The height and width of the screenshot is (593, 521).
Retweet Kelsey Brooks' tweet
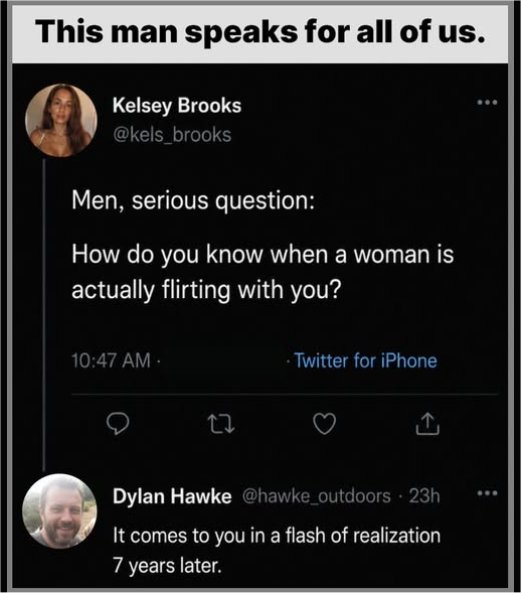(222, 424)
